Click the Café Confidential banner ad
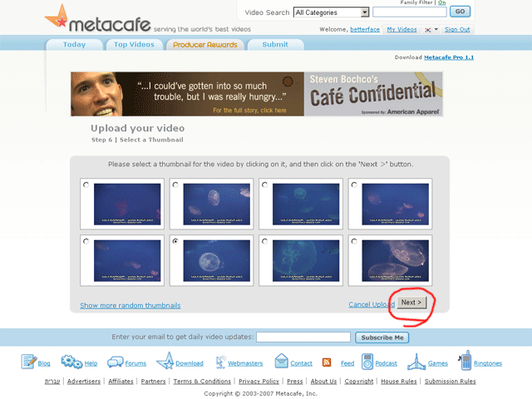Viewport: 532px width, 399px height. click(257, 94)
